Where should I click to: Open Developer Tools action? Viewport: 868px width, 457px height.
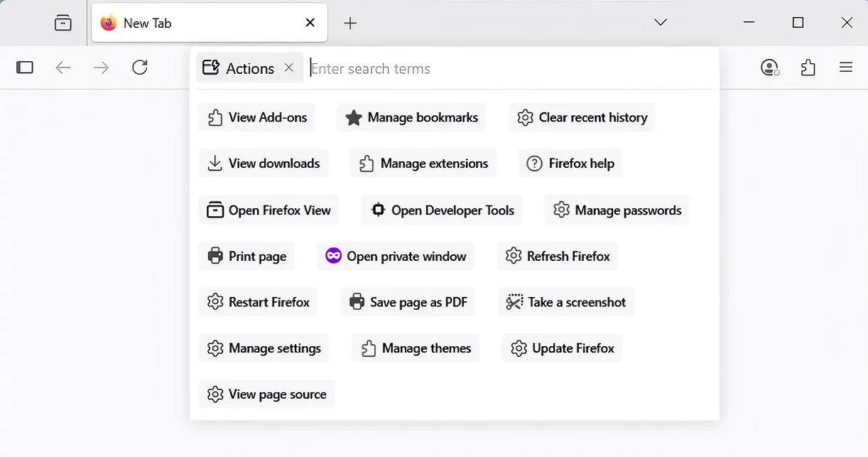(442, 210)
